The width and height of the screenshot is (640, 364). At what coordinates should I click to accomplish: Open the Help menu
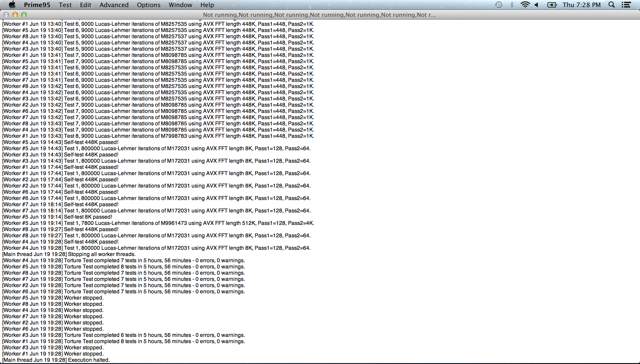pos(207,5)
